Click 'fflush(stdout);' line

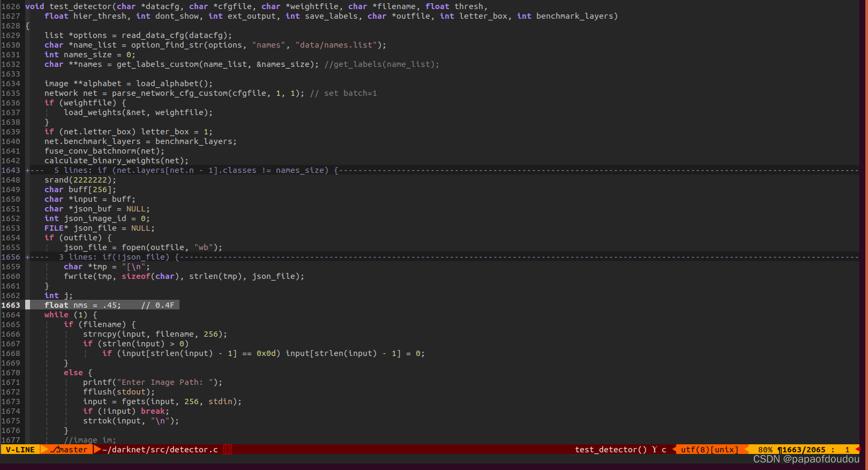119,392
